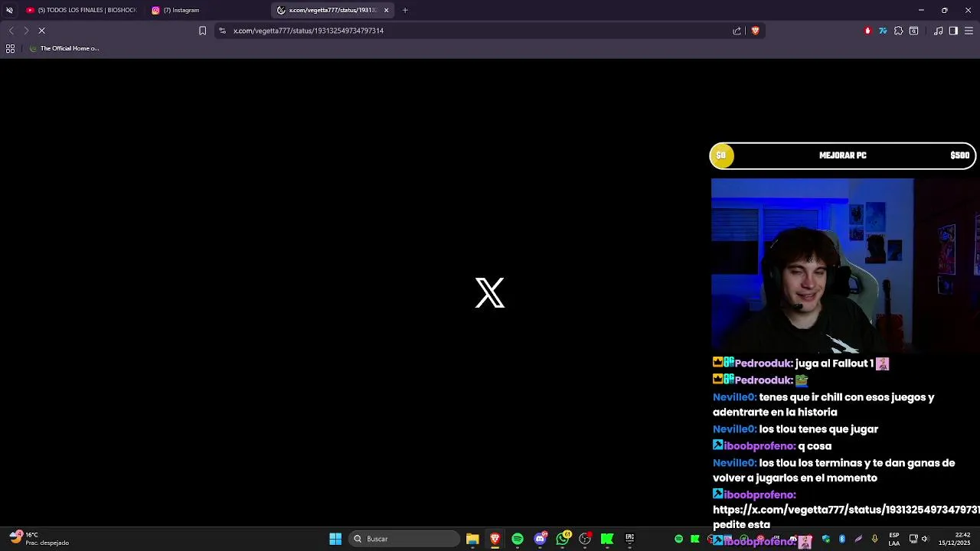
Task: Open WhatsApp from the taskbar
Action: [x=563, y=539]
